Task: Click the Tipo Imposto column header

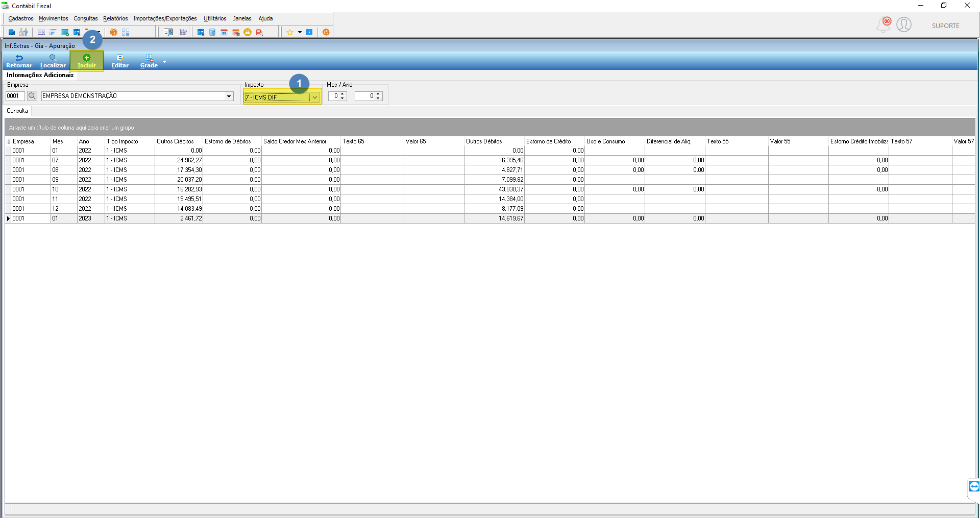Action: click(130, 141)
